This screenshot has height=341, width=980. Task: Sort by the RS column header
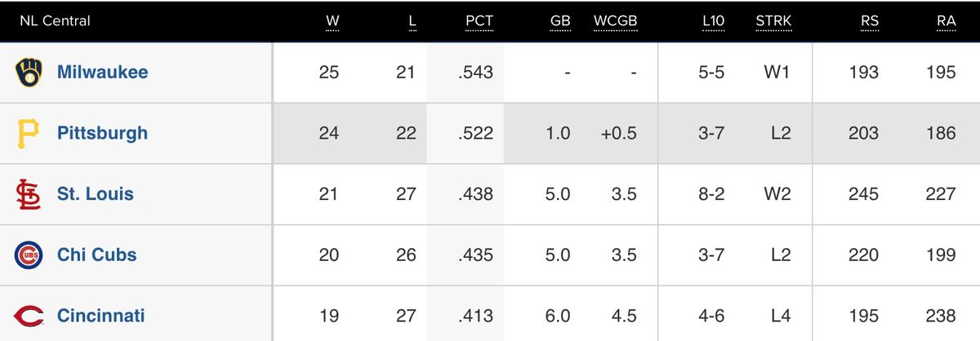pyautogui.click(x=870, y=20)
